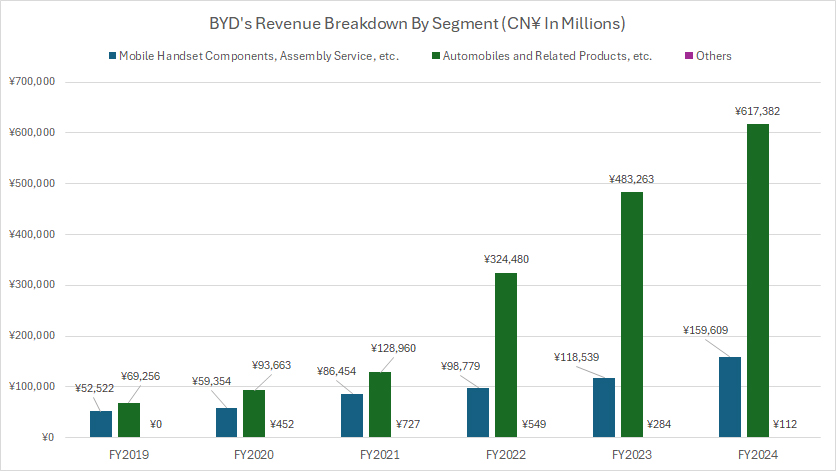Select the FY2019 green automobiles bar

pyautogui.click(x=129, y=420)
